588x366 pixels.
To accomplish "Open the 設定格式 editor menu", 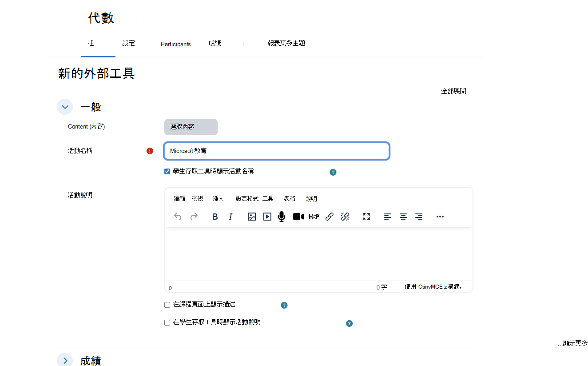I will (247, 198).
